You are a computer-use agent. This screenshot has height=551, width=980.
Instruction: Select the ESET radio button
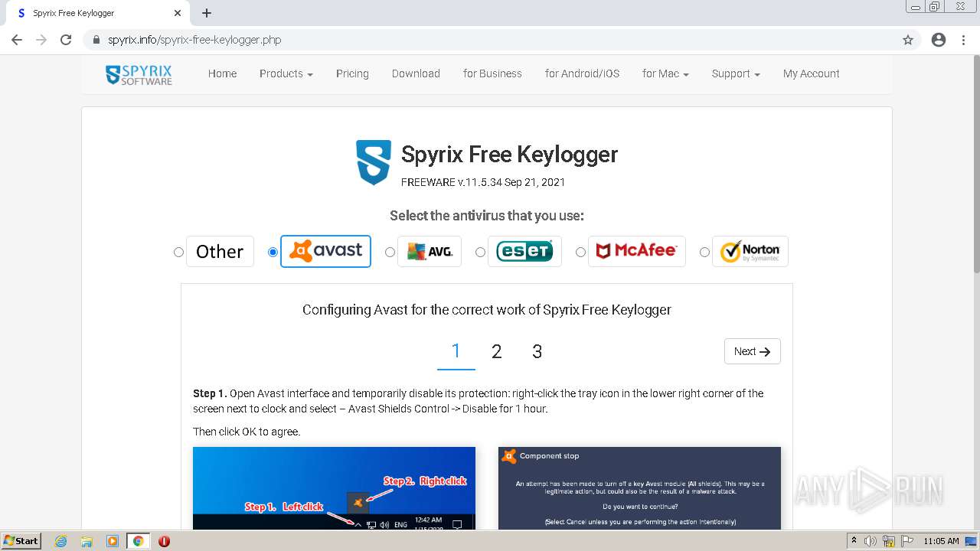480,252
